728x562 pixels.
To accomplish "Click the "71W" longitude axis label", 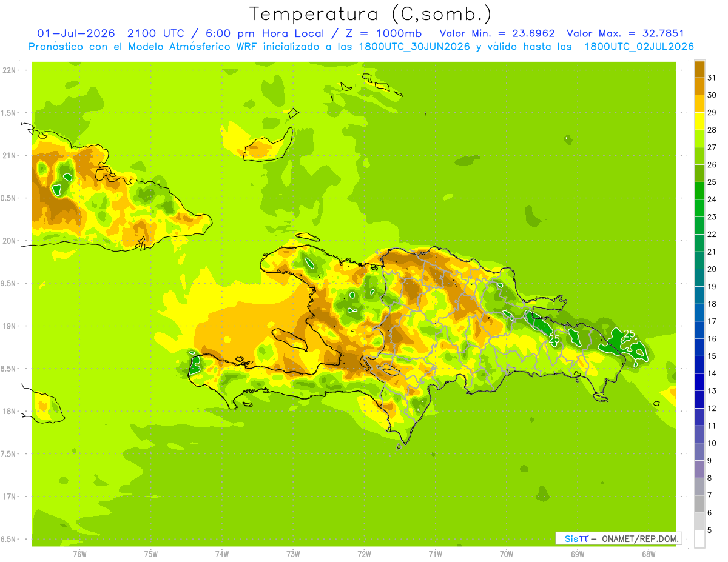I will [435, 554].
